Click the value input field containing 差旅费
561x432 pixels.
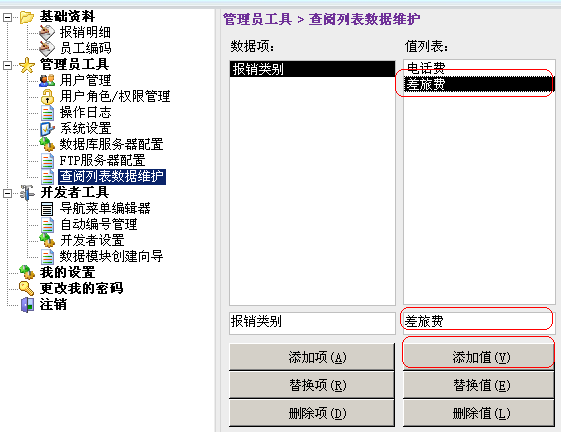click(479, 321)
